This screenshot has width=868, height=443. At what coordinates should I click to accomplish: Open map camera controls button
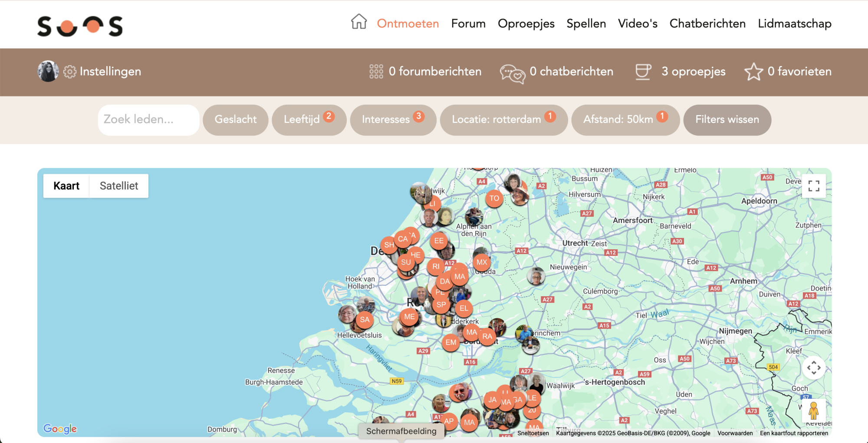pos(813,368)
